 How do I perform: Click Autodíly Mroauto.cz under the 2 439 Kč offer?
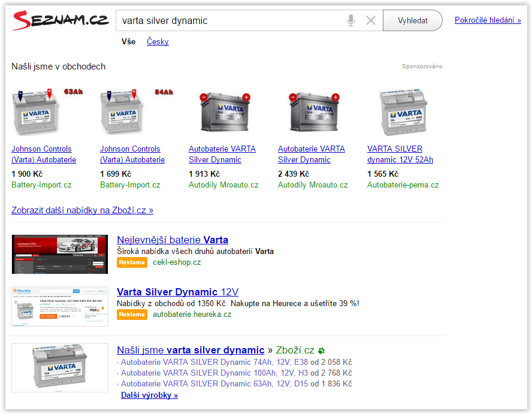click(x=313, y=185)
